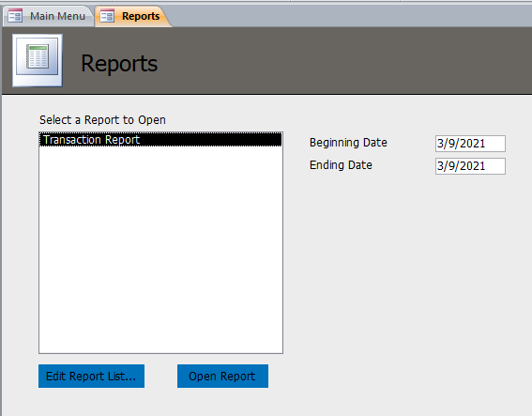
Task: Click the Main Menu tab form icon
Action: [15, 16]
